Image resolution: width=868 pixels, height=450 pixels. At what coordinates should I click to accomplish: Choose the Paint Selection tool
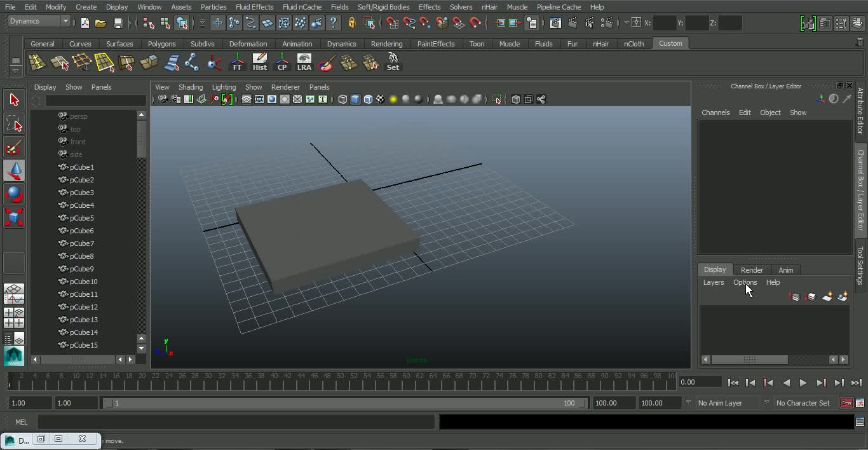pos(14,147)
